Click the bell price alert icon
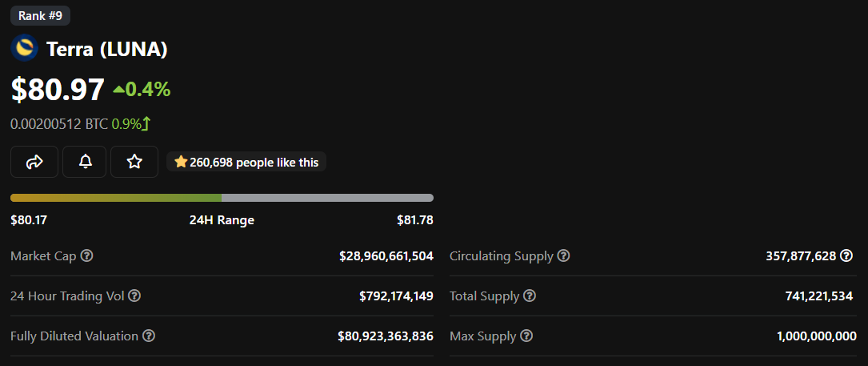Screen dimensions: 868x366 (x=84, y=162)
